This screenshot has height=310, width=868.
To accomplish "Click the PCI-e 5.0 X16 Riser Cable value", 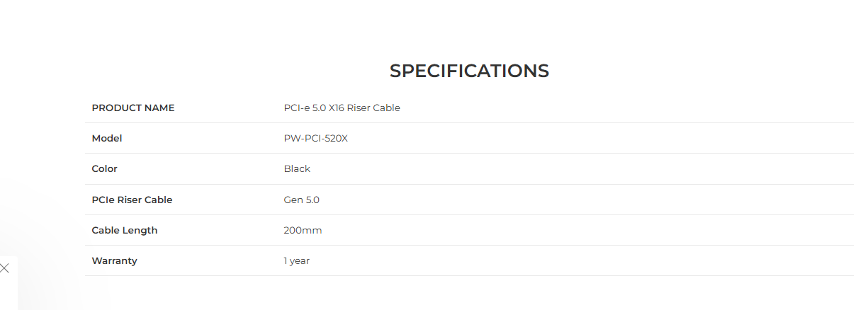I will [x=342, y=108].
